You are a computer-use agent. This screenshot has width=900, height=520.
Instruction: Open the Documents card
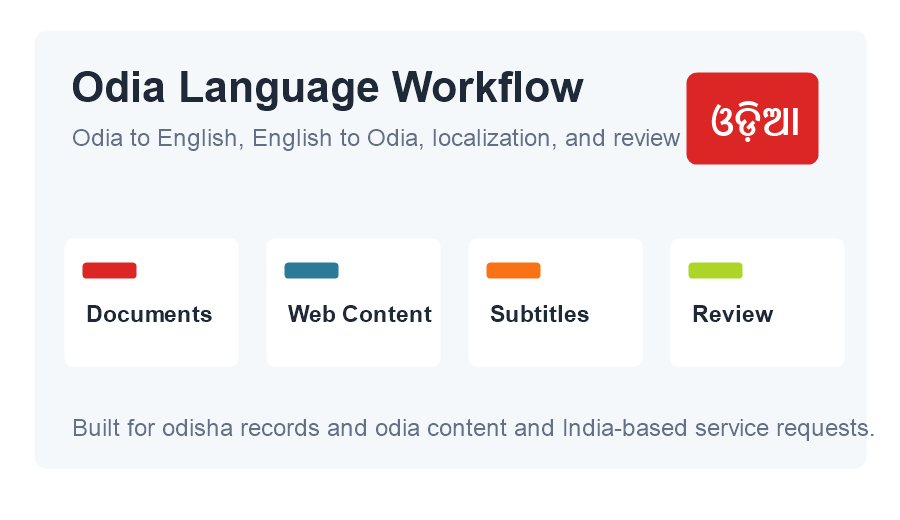point(152,302)
